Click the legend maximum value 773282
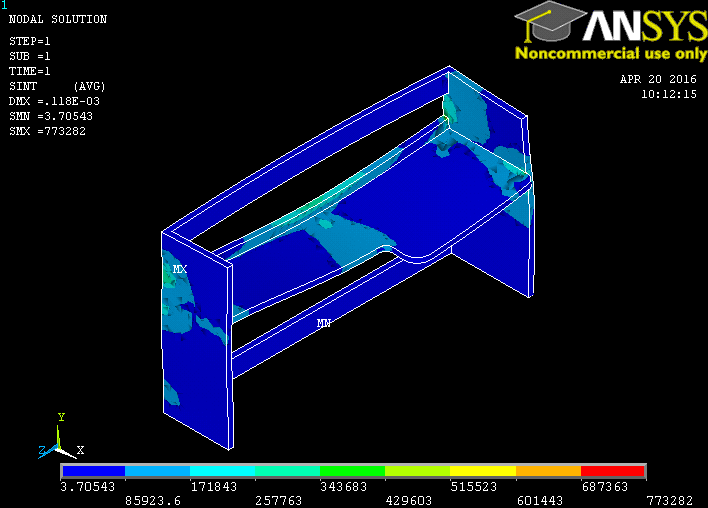Screen dimensions: 708x508 [670, 501]
